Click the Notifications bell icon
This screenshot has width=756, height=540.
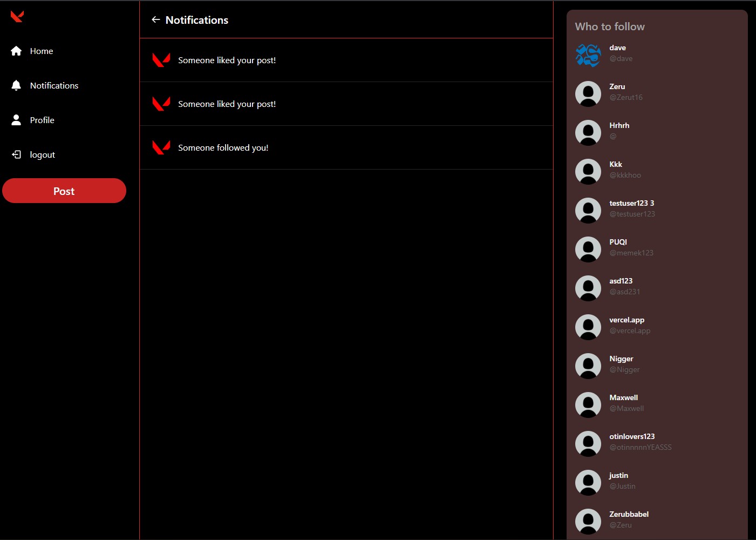coord(16,85)
